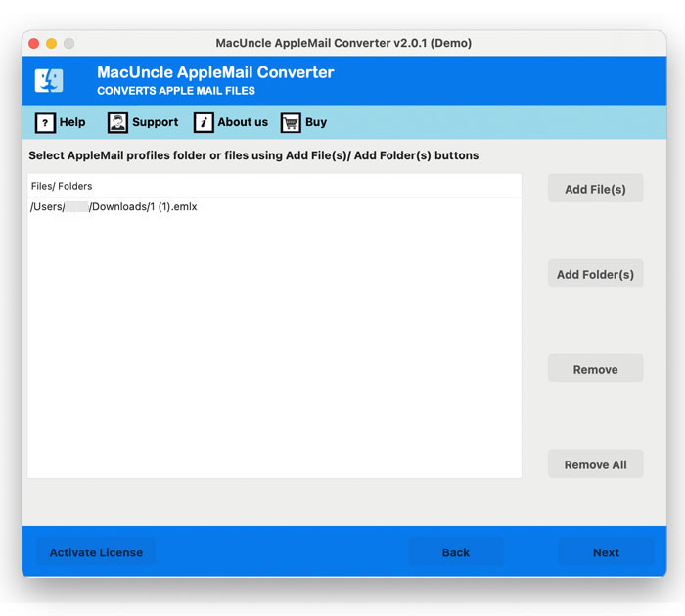685x616 pixels.
Task: Go Back to previous step
Action: tap(456, 551)
